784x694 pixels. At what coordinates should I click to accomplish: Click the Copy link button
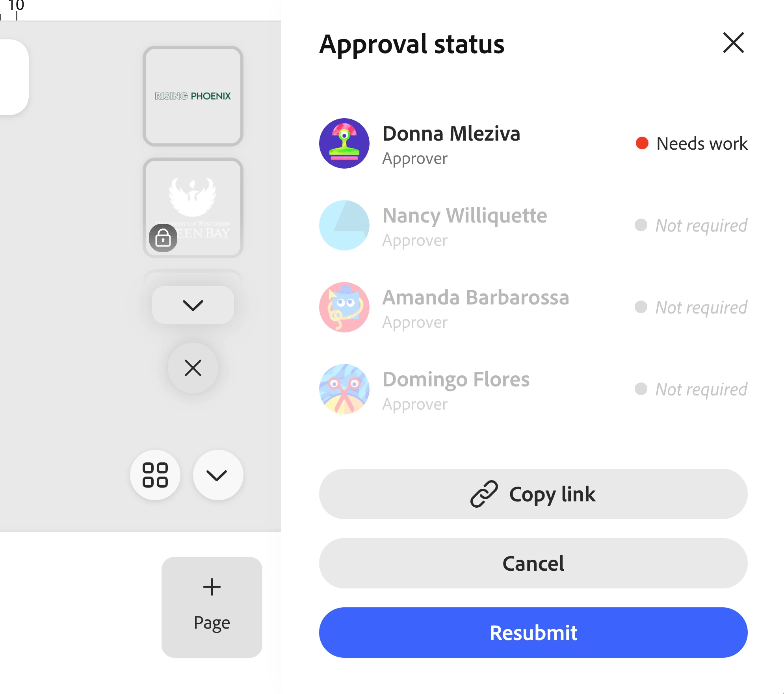click(533, 494)
